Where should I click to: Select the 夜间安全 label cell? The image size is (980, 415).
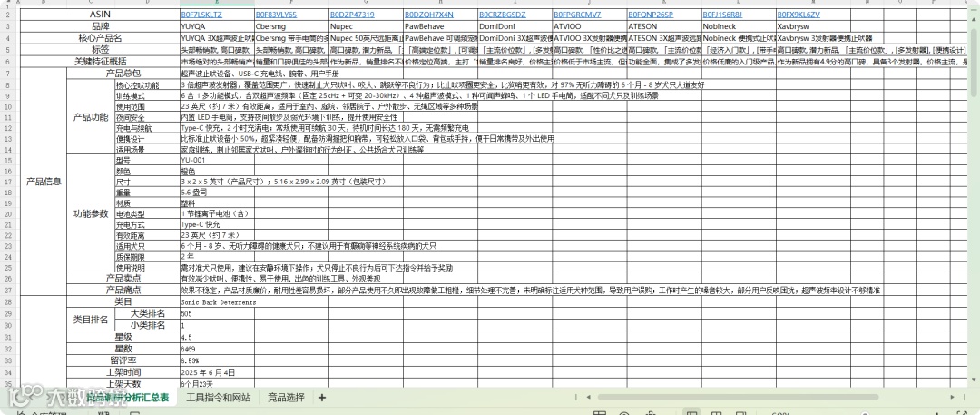coord(147,117)
